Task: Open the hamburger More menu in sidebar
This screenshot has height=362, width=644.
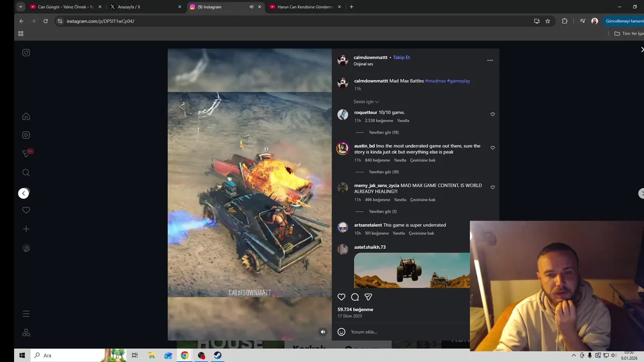Action: pyautogui.click(x=26, y=314)
